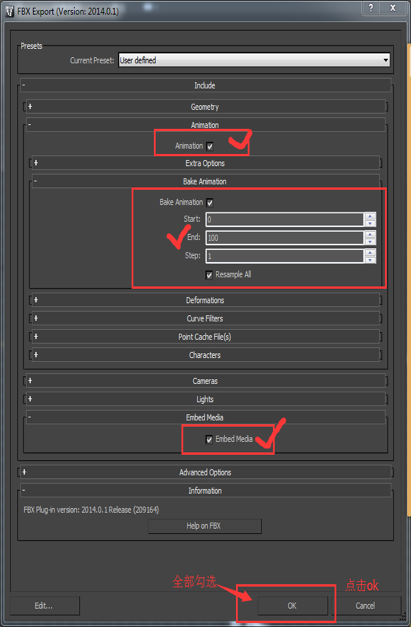Increase the Step value spinner arrow
The width and height of the screenshot is (411, 627).
click(x=370, y=252)
